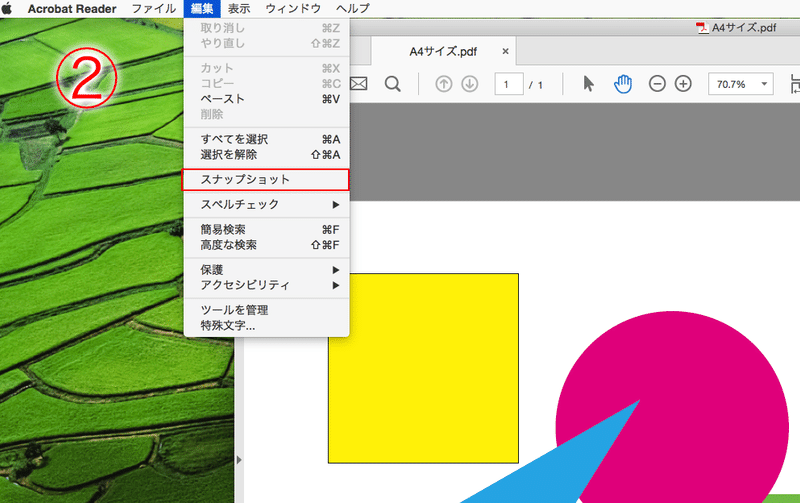Choose ペースト from the edit menu

(266, 99)
